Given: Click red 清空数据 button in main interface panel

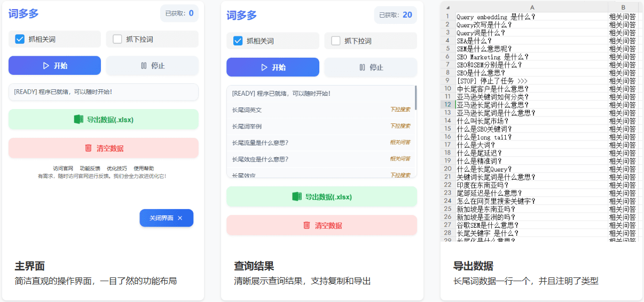Looking at the screenshot, I should (104, 148).
